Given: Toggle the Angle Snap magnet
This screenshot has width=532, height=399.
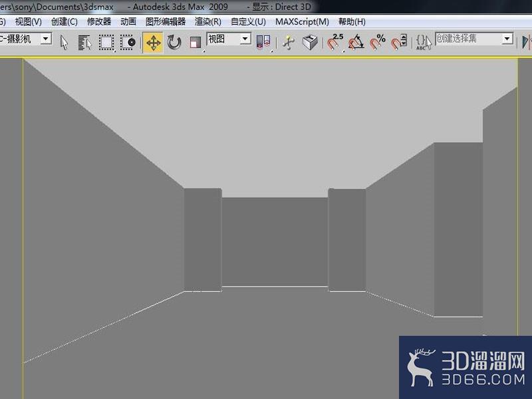Looking at the screenshot, I should point(356,43).
